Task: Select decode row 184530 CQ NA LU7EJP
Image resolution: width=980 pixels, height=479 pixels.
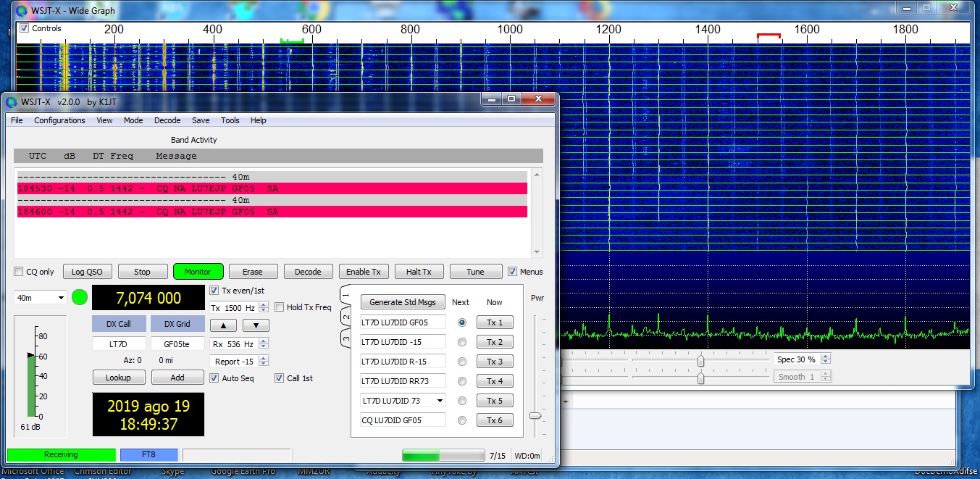Action: click(272, 188)
